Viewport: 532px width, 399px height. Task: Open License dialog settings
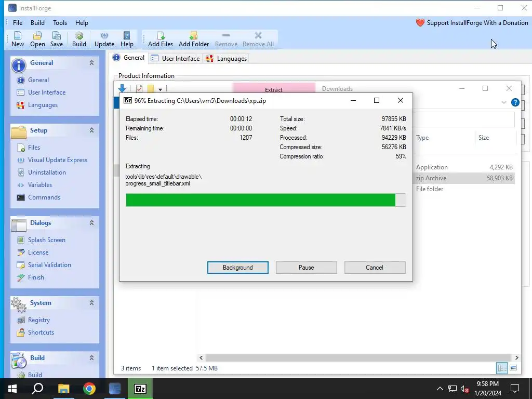[33, 252]
